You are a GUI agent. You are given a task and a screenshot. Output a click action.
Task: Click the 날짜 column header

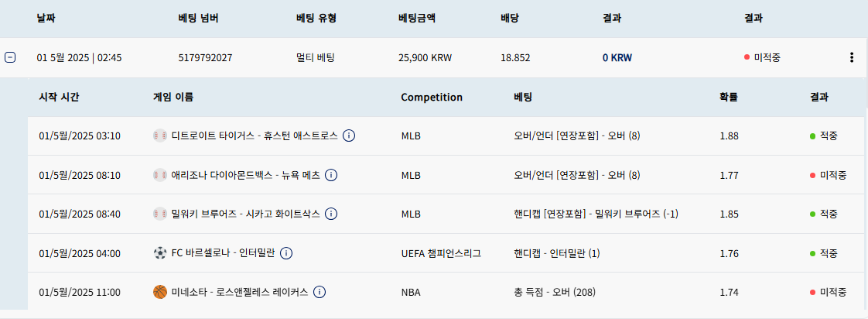pyautogui.click(x=46, y=19)
